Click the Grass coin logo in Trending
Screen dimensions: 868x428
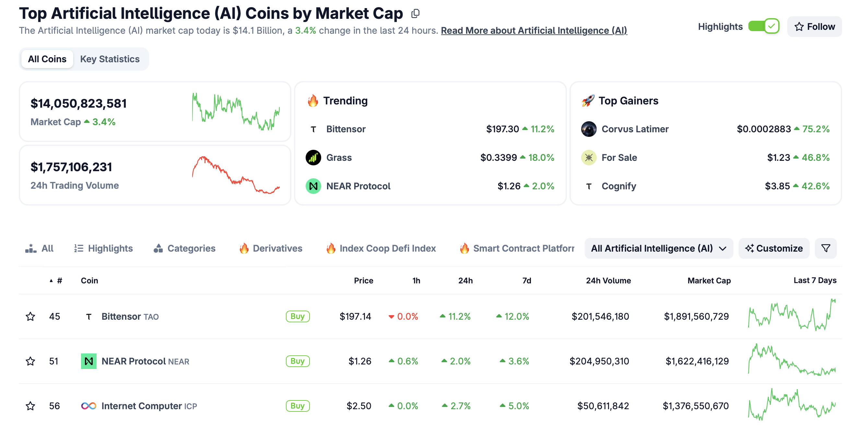(313, 158)
